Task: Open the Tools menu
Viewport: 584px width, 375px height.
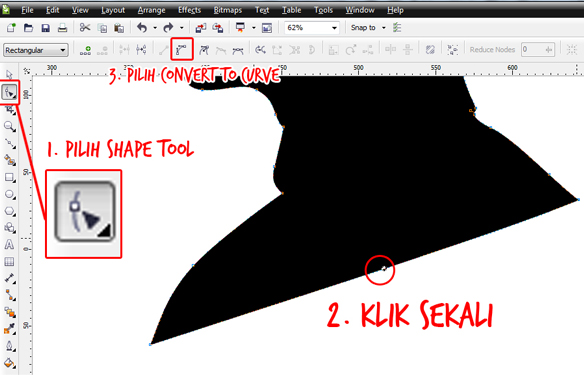Action: coord(323,10)
